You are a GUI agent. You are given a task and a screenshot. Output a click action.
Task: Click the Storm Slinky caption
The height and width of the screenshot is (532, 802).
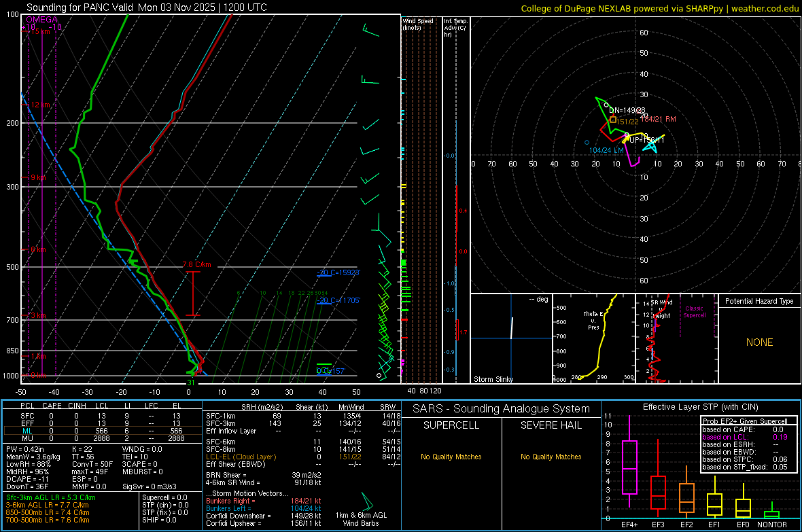point(493,379)
